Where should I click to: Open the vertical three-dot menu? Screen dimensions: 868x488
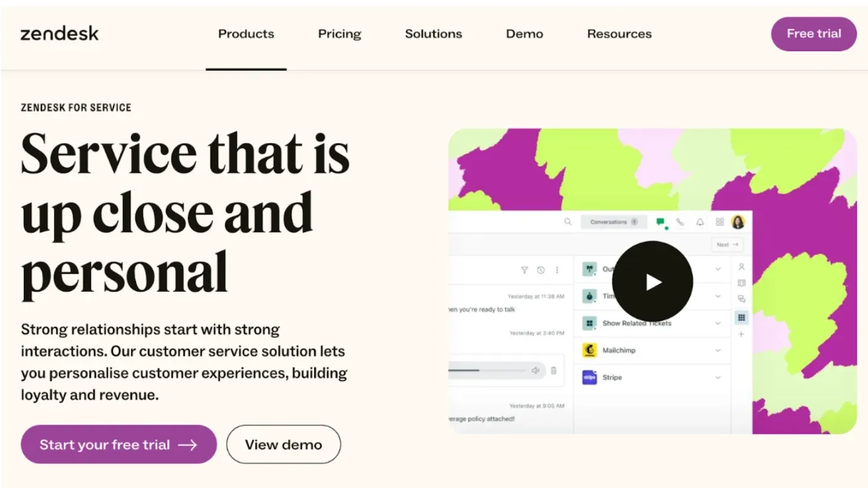tap(557, 270)
